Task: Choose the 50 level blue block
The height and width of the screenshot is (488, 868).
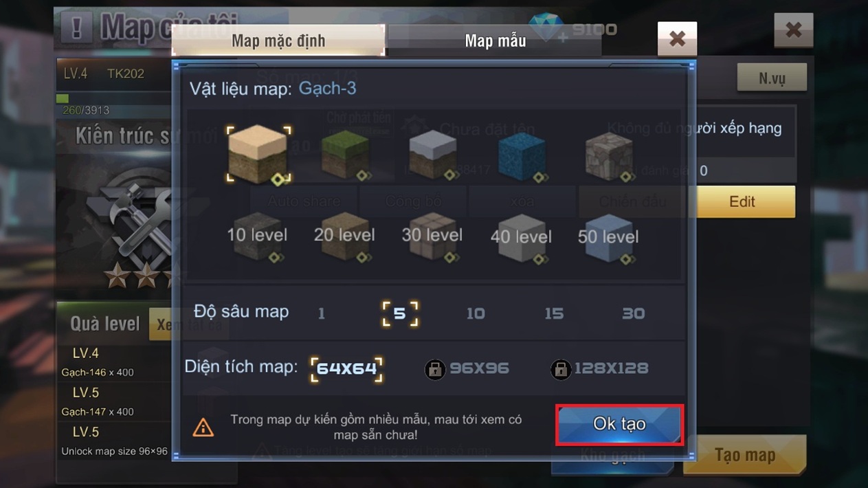Action: 608,237
